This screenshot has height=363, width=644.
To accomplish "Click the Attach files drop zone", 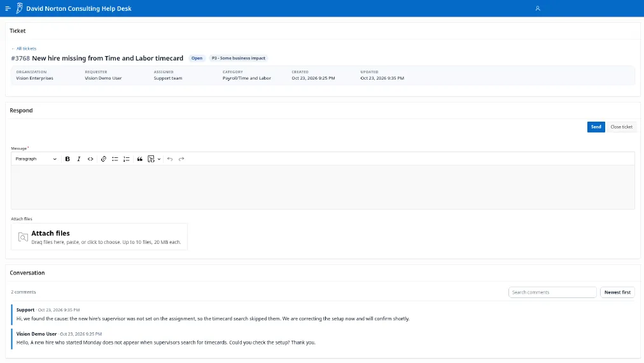I will (99, 237).
